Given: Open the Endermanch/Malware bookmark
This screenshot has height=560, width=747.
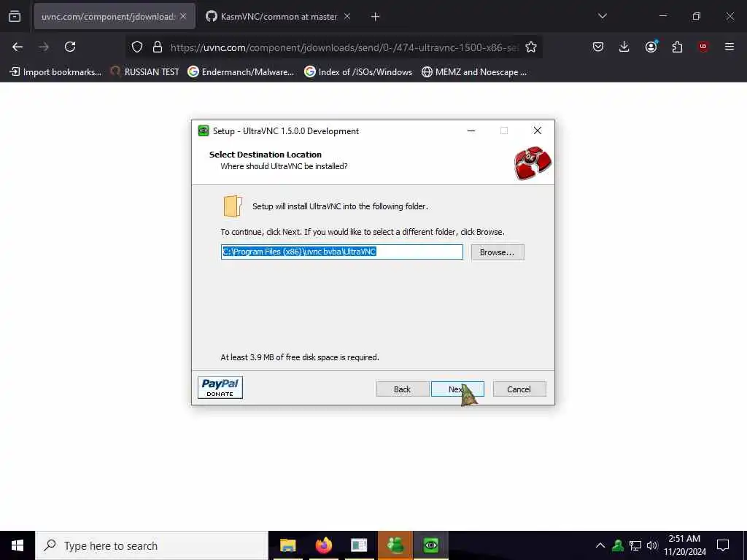Looking at the screenshot, I should tap(241, 72).
